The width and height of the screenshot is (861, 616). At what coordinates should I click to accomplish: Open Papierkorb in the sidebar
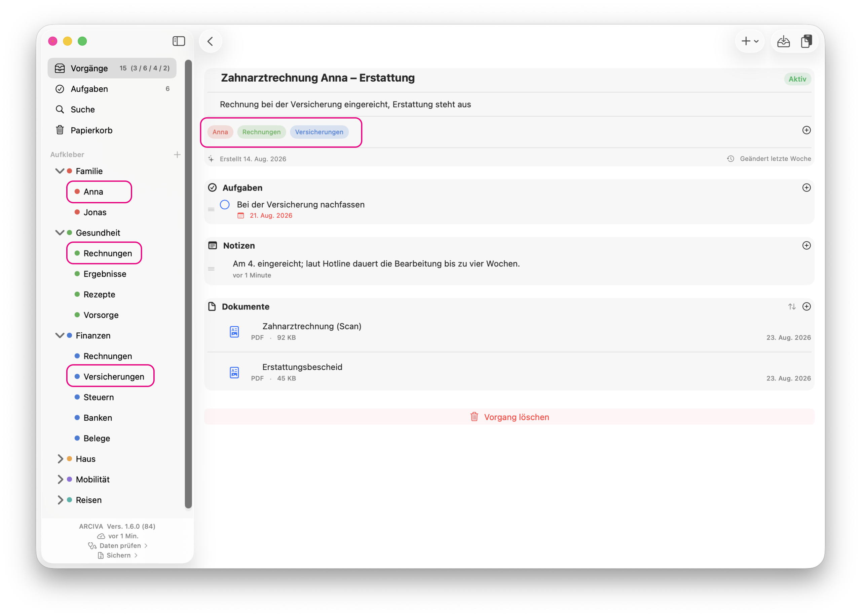112,130
